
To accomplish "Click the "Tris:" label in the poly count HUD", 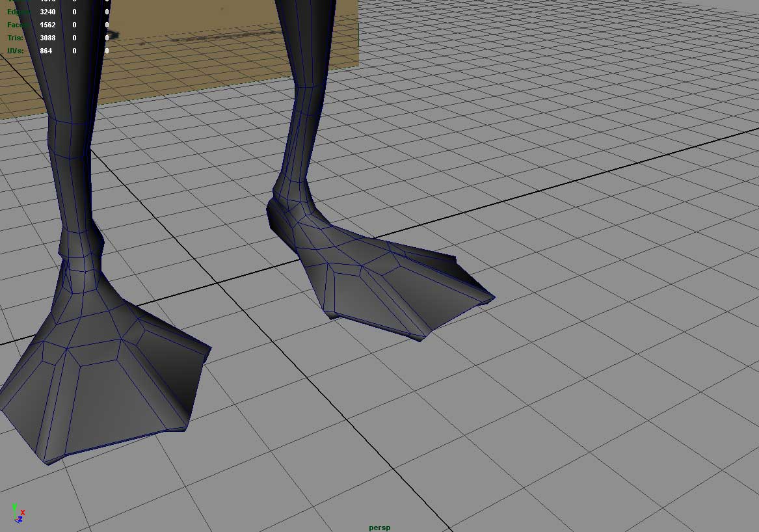I will 15,38.
